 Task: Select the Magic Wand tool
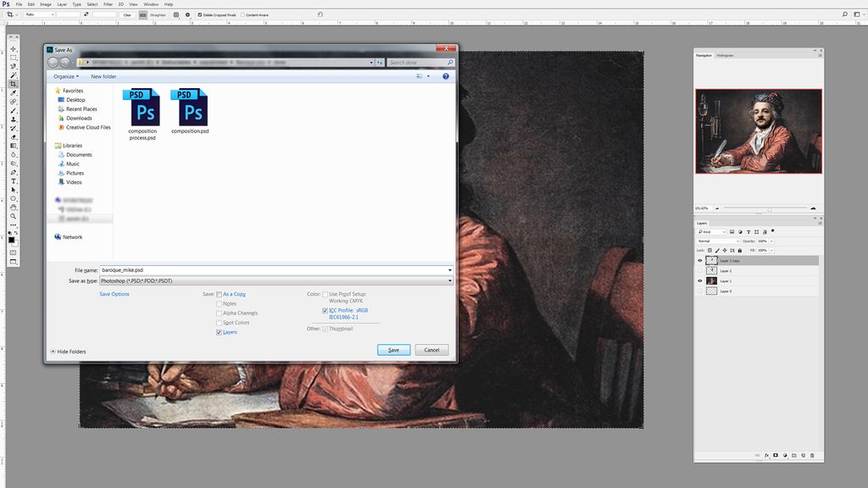(x=14, y=75)
